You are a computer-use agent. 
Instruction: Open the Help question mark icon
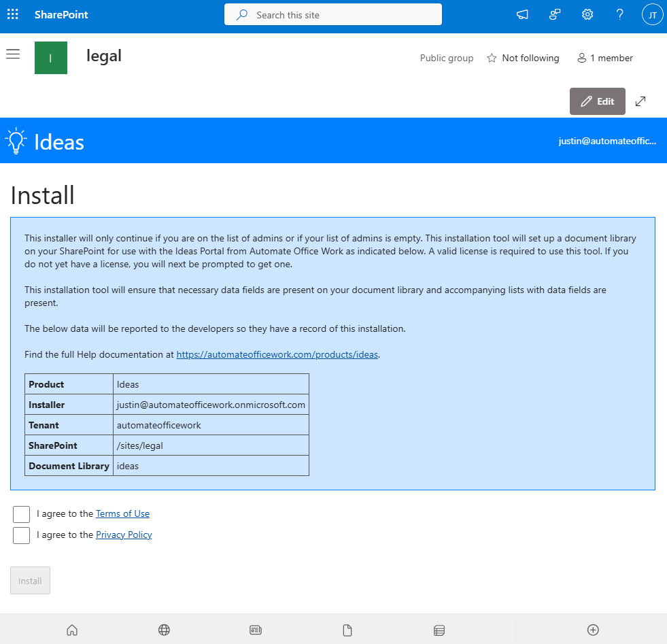(x=619, y=15)
